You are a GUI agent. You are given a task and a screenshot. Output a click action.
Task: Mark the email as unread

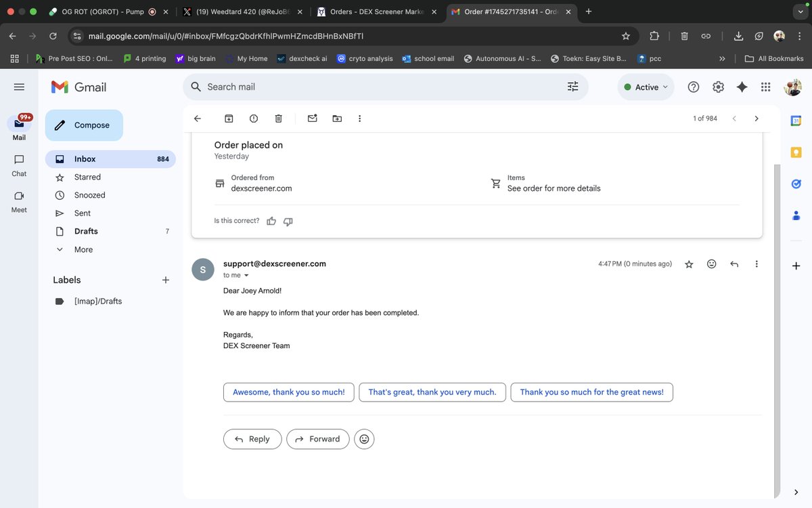312,119
